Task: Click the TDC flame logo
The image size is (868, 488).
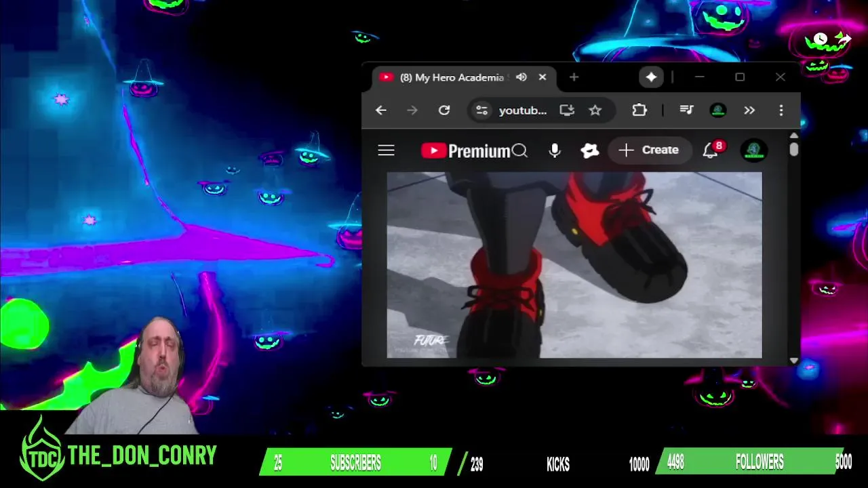Action: [42, 449]
